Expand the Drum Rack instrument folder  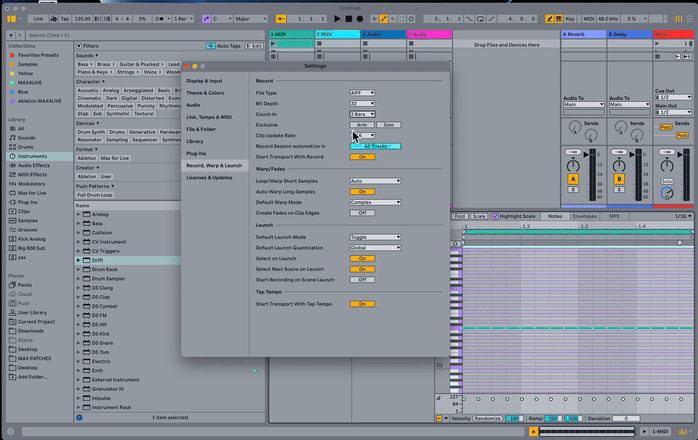[x=80, y=269]
